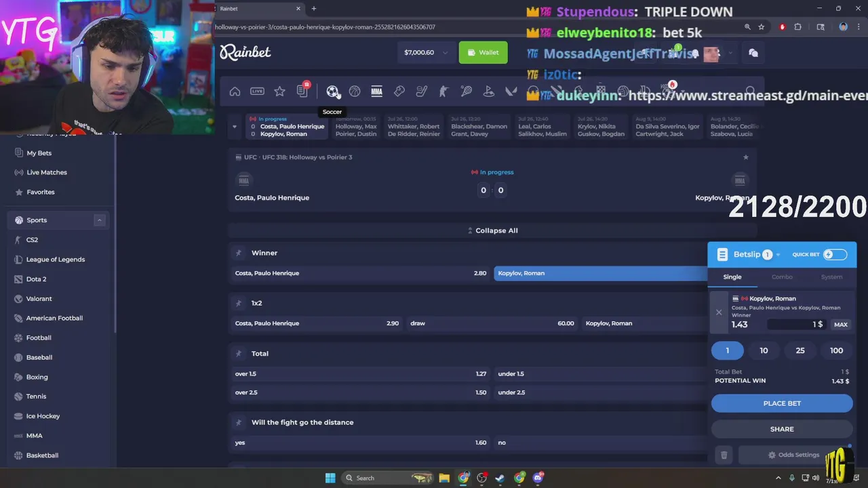Image resolution: width=868 pixels, height=488 pixels.
Task: Select stake amount 10 chip
Action: pos(764,350)
